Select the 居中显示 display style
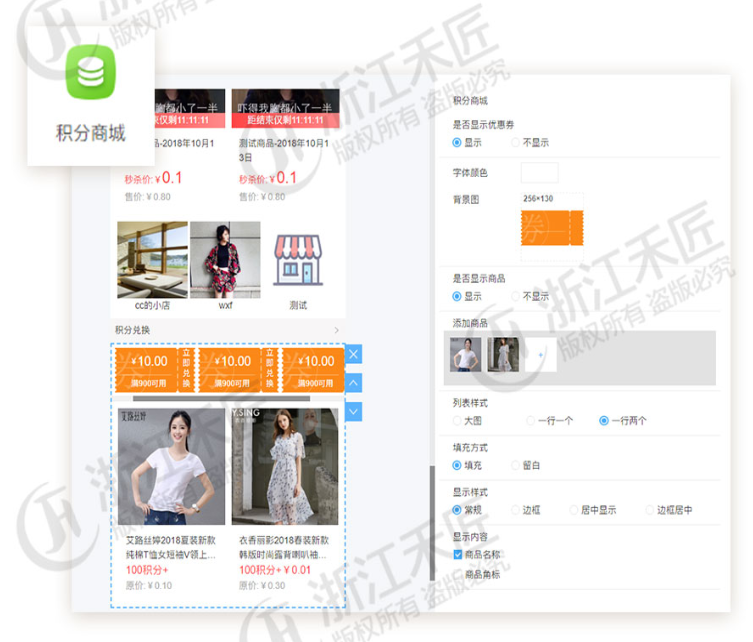Image resolution: width=753 pixels, height=642 pixels. coord(573,510)
